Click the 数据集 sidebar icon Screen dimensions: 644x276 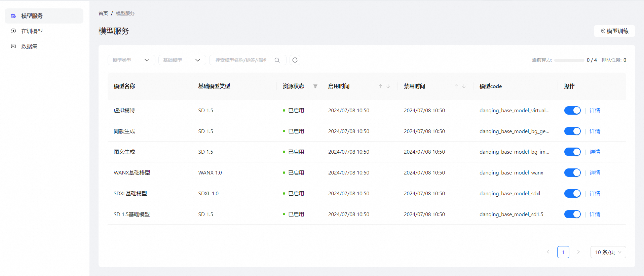pos(13,46)
